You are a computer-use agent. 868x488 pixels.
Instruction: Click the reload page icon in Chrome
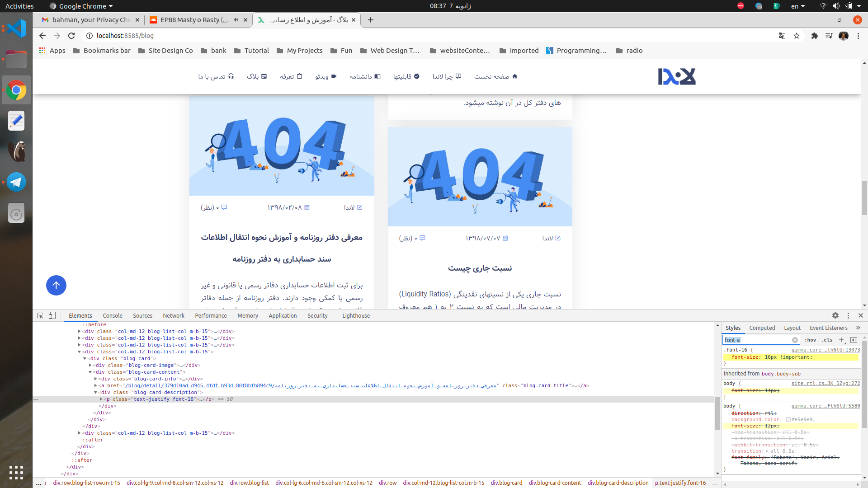[x=71, y=36]
